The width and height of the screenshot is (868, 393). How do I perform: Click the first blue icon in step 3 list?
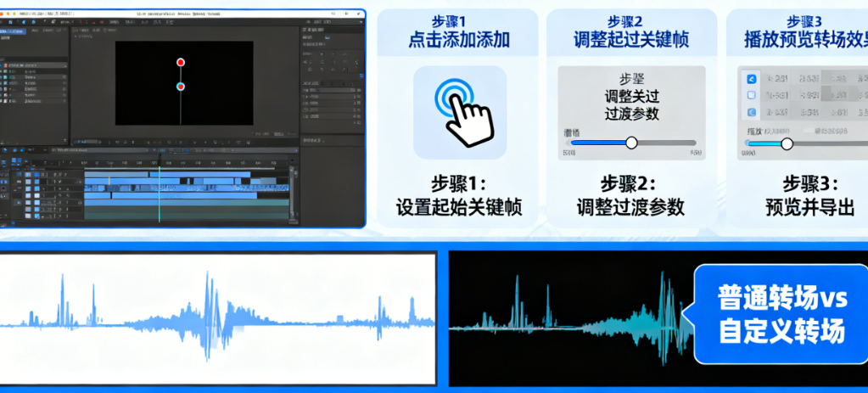tap(751, 78)
